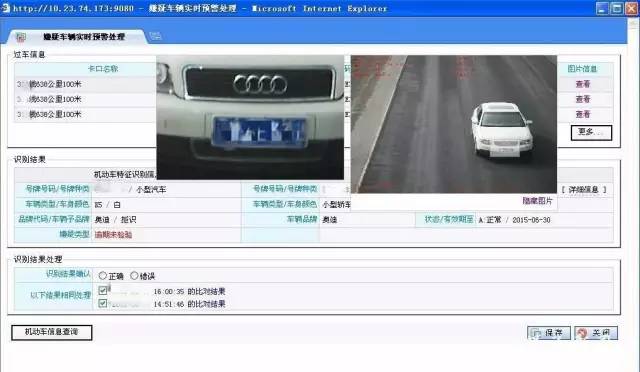
Task: Click the tab's leading page icon
Action: pos(21,37)
